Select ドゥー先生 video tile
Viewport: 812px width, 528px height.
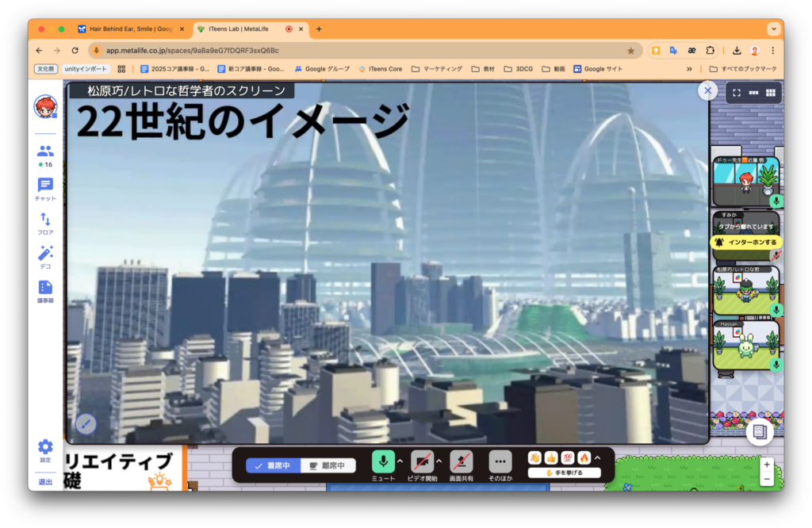coord(746,182)
